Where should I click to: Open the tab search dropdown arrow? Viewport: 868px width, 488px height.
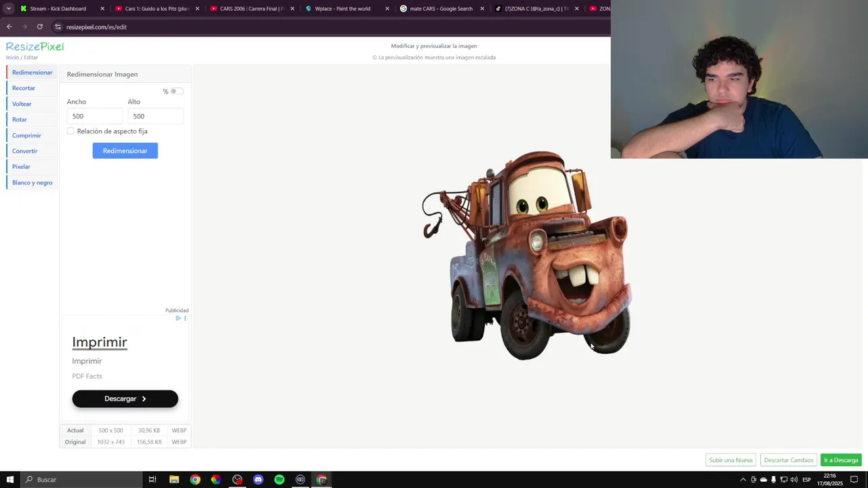[9, 9]
